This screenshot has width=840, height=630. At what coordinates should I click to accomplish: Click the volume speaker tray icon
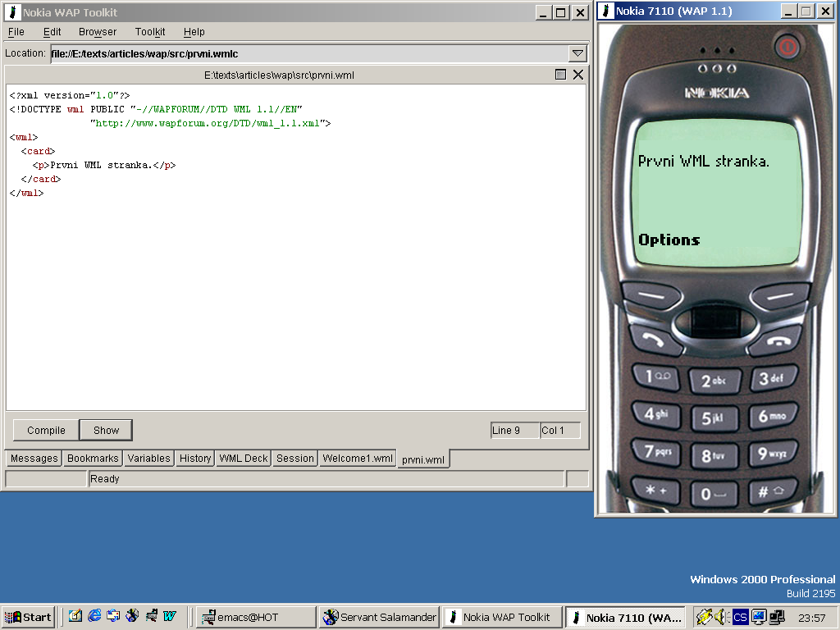pyautogui.click(x=721, y=617)
